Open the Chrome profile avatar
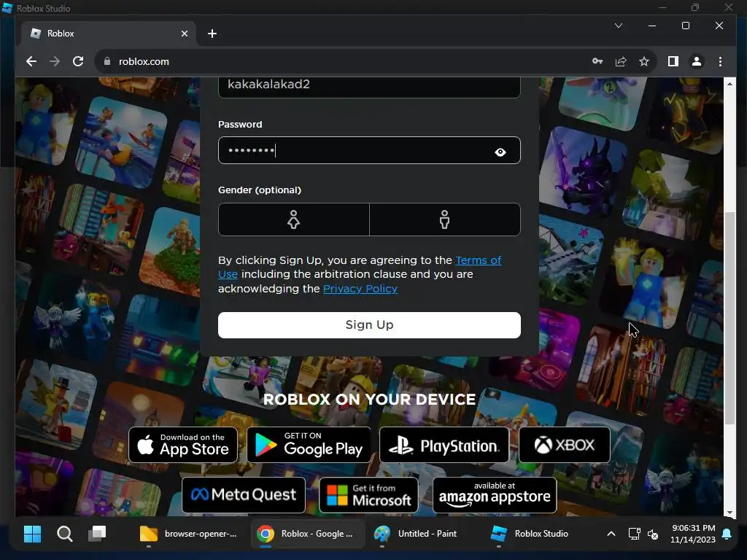Viewport: 747px width, 560px height. (697, 61)
